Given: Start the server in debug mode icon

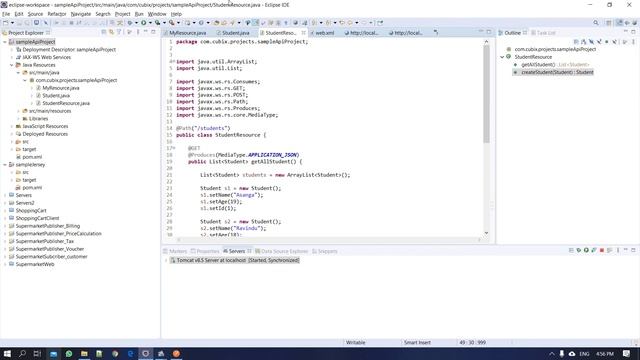Looking at the screenshot, I should 579,250.
